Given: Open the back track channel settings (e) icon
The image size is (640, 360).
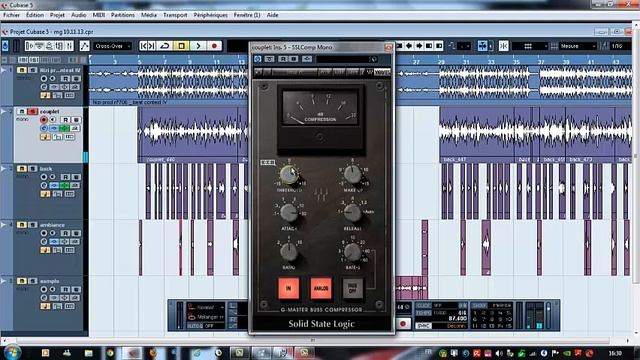Looking at the screenshot, I should pos(44,185).
